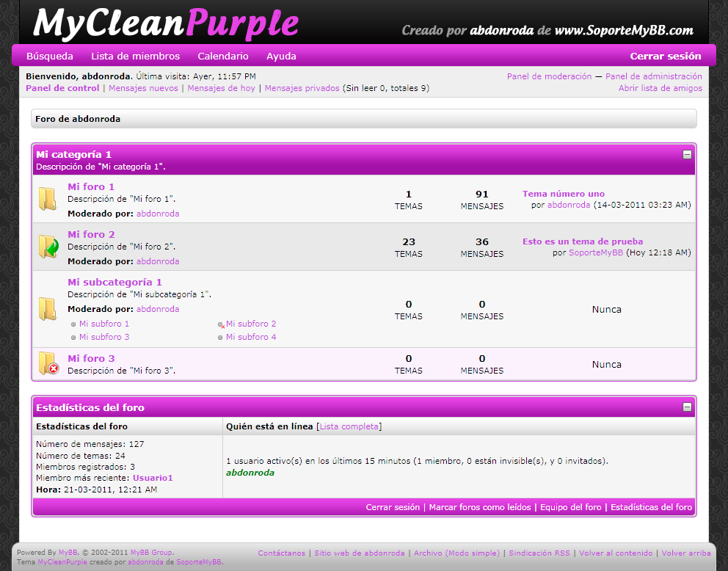Screen dimensions: 728x571
Task: Open the Búsqueda menu item
Action: click(50, 56)
